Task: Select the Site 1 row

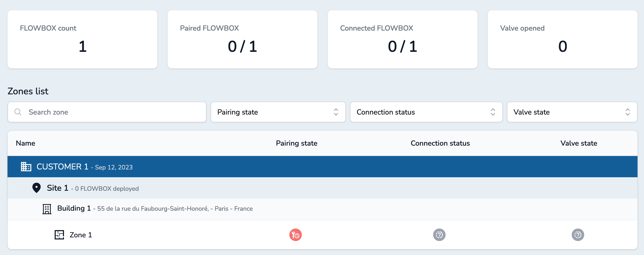Action: 323,188
